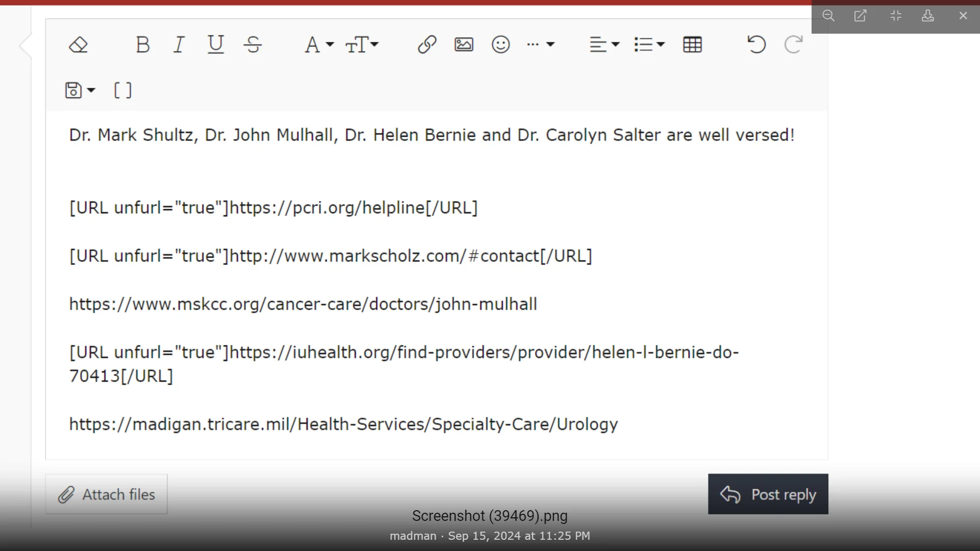
Task: Open the font size dropdown
Action: click(x=362, y=45)
